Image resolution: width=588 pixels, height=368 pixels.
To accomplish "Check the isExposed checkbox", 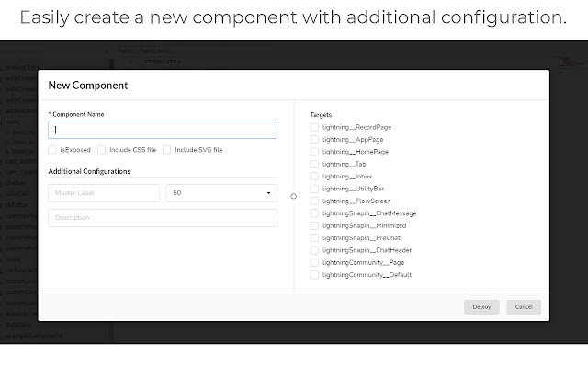I will pyautogui.click(x=53, y=149).
